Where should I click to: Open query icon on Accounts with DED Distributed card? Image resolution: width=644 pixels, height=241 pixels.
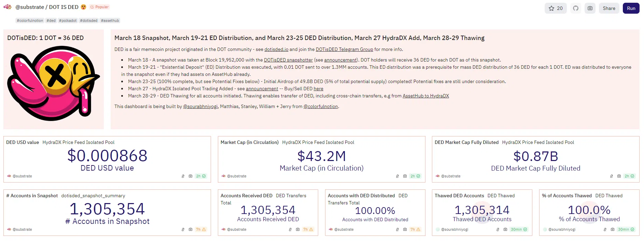coord(397,230)
